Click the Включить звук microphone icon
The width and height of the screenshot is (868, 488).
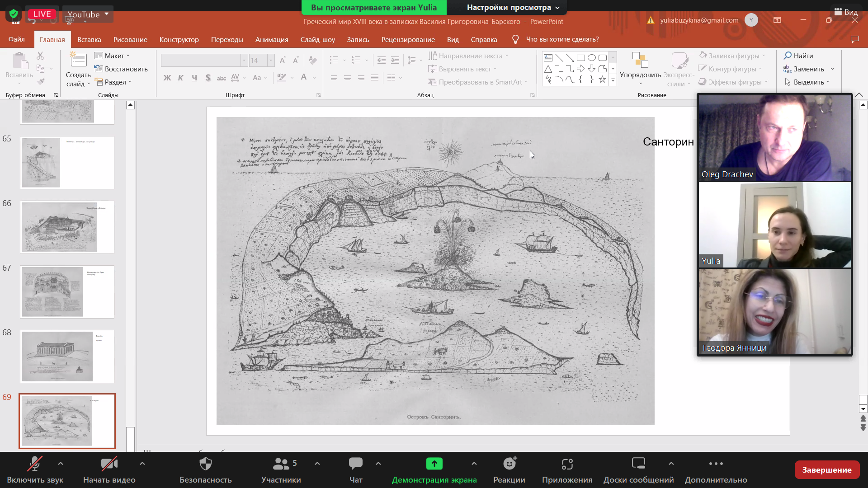35,464
